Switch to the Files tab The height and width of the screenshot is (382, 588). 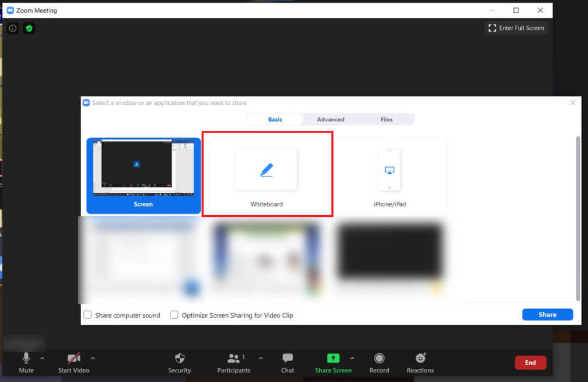coord(386,119)
